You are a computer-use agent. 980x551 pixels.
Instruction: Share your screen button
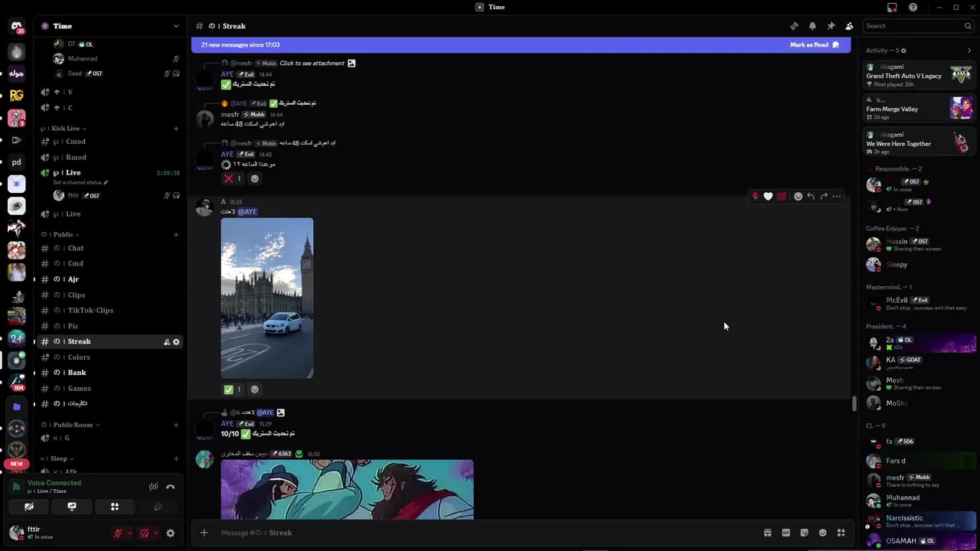coord(72,507)
